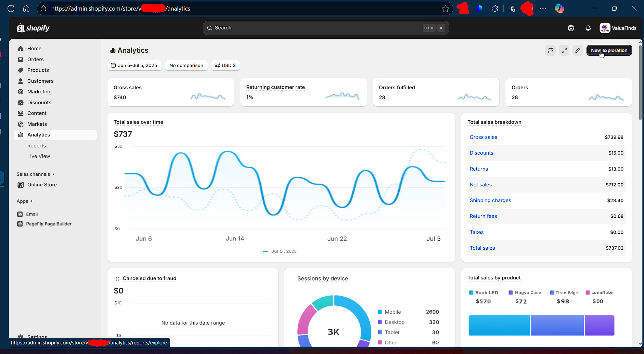Click the Analytics bar-chart sidebar icon
This screenshot has width=644, height=354.
(x=21, y=135)
